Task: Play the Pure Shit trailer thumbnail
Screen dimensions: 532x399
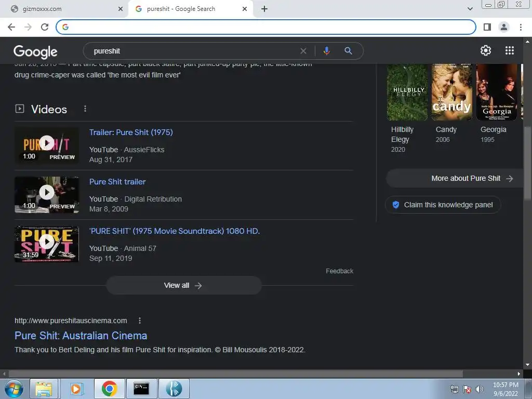Action: (47, 195)
